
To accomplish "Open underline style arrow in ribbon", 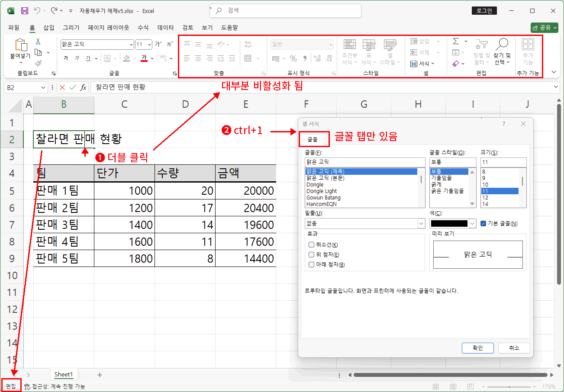I will 96,58.
